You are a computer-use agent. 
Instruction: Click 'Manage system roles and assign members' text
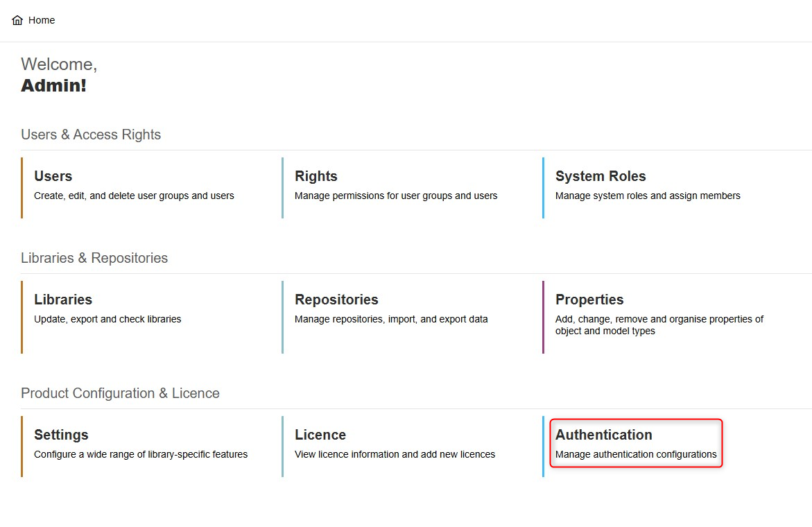pos(648,196)
